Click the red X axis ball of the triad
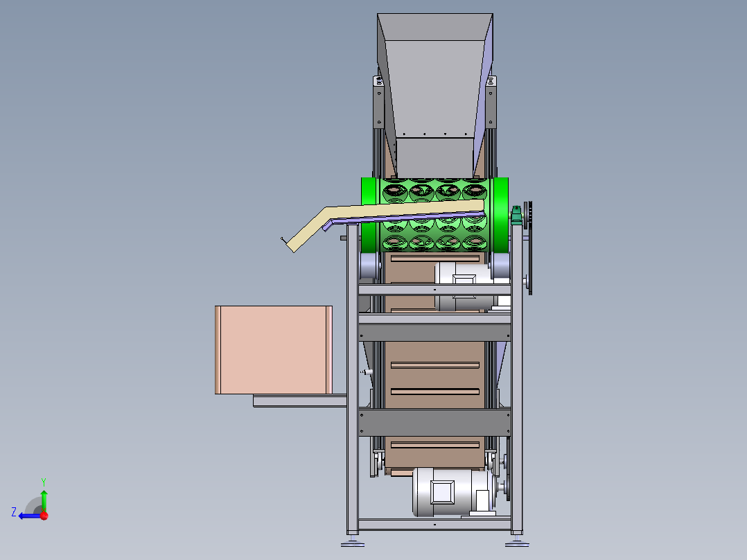Viewport: 747px width, 560px height. pos(44,515)
